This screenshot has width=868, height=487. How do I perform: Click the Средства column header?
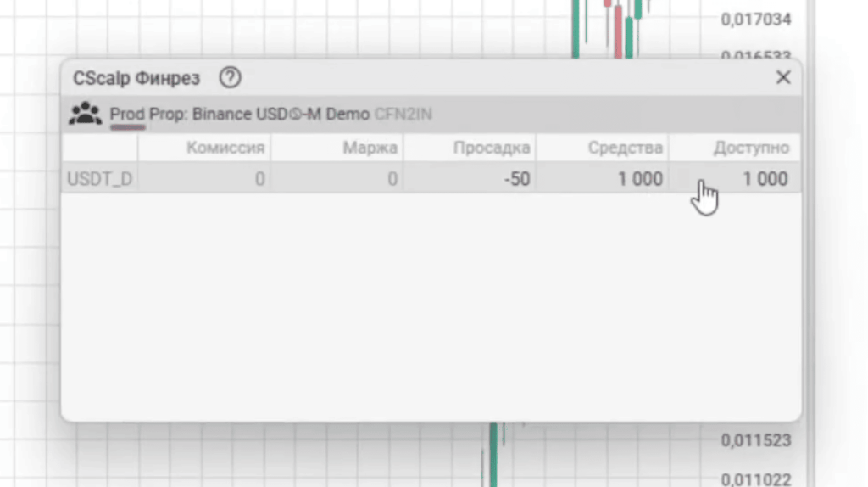click(625, 148)
